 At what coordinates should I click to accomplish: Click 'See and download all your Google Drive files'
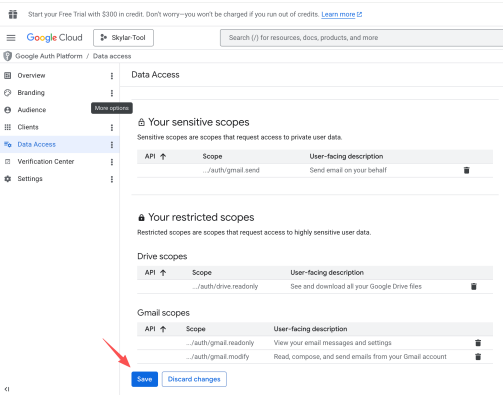click(x=356, y=286)
